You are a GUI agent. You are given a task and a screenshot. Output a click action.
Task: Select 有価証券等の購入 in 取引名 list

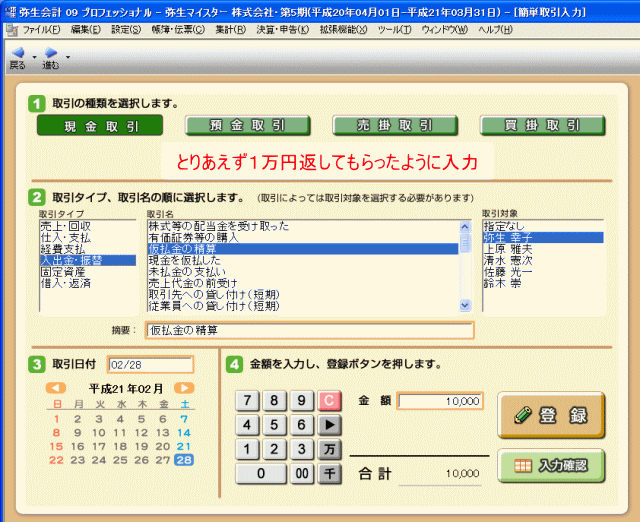pos(303,238)
